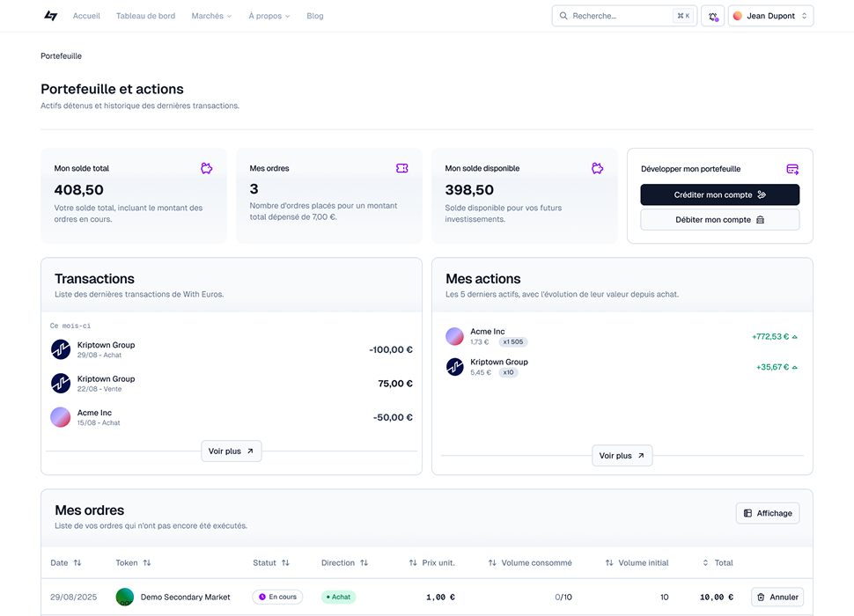Open the Blog page
This screenshot has width=854, height=616.
315,16
